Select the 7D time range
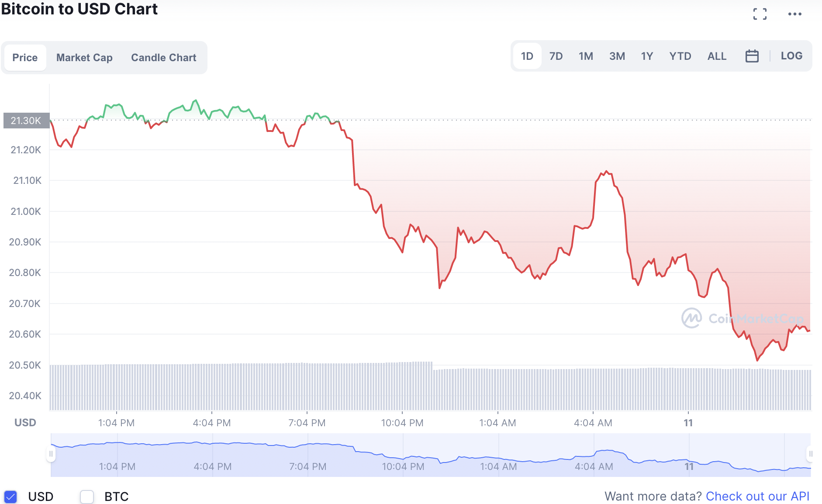 (x=556, y=56)
